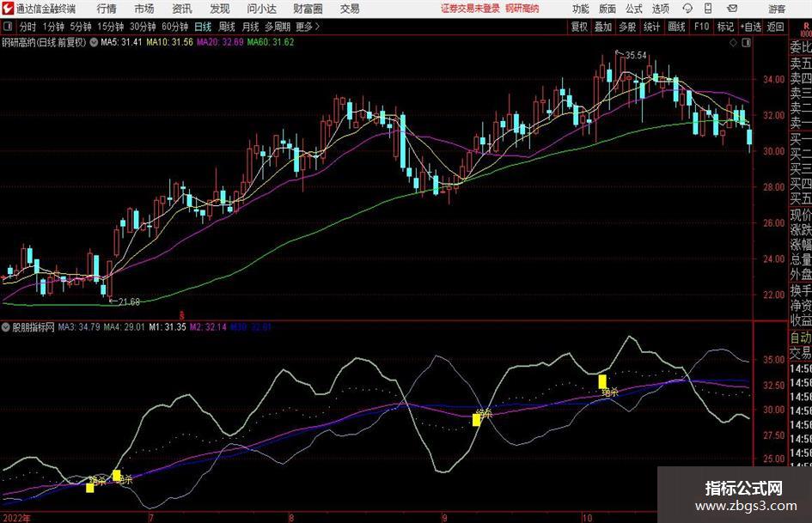Click the MA5: 31.41 label

click(120, 42)
